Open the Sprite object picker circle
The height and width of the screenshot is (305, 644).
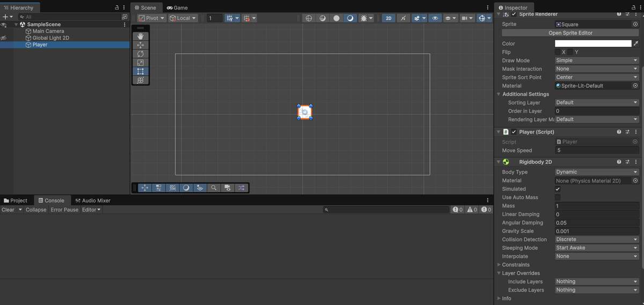tap(635, 24)
